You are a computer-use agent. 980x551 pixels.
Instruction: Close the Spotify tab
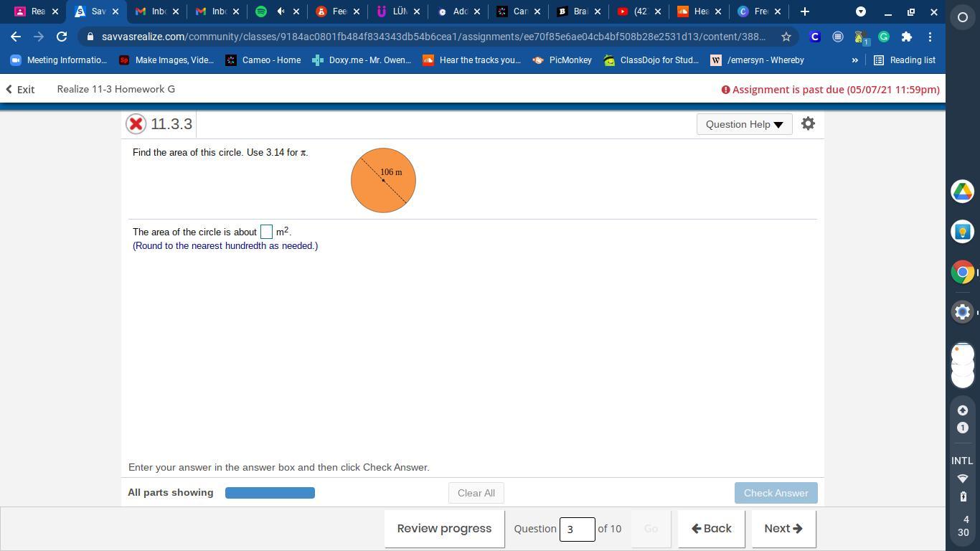point(296,11)
